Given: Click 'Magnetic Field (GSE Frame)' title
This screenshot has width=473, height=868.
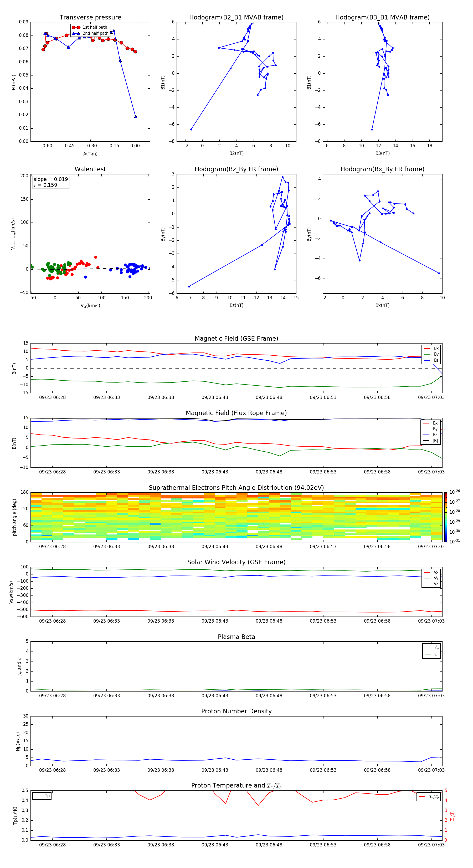Looking at the screenshot, I should click(x=236, y=339).
